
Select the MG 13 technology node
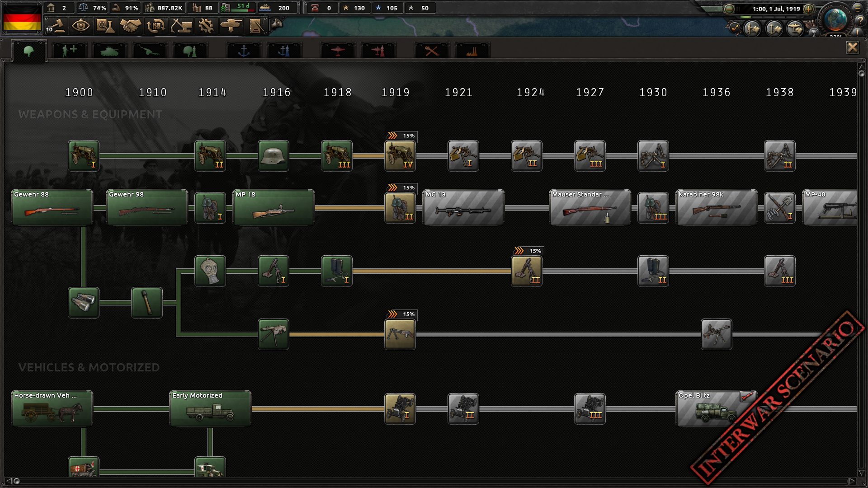tap(462, 207)
